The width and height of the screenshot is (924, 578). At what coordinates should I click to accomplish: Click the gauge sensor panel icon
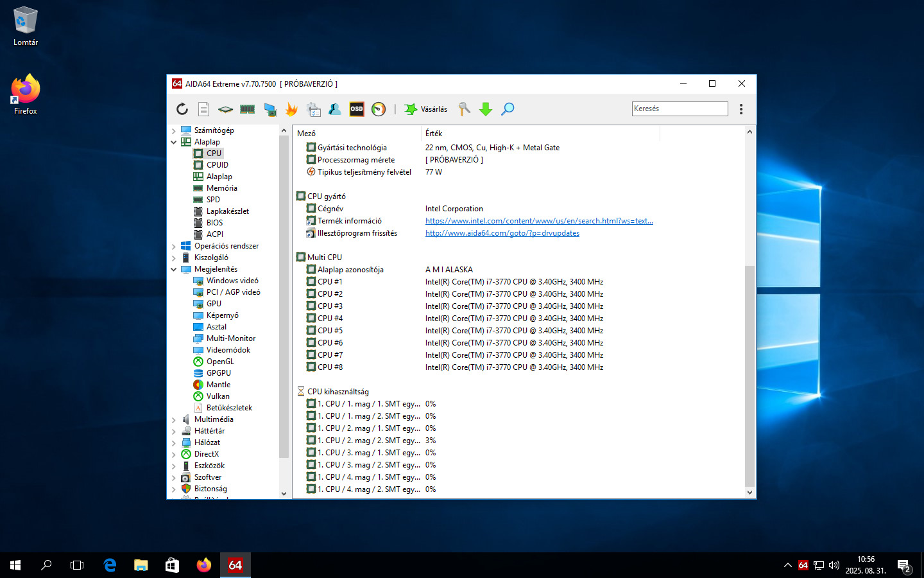pos(379,109)
